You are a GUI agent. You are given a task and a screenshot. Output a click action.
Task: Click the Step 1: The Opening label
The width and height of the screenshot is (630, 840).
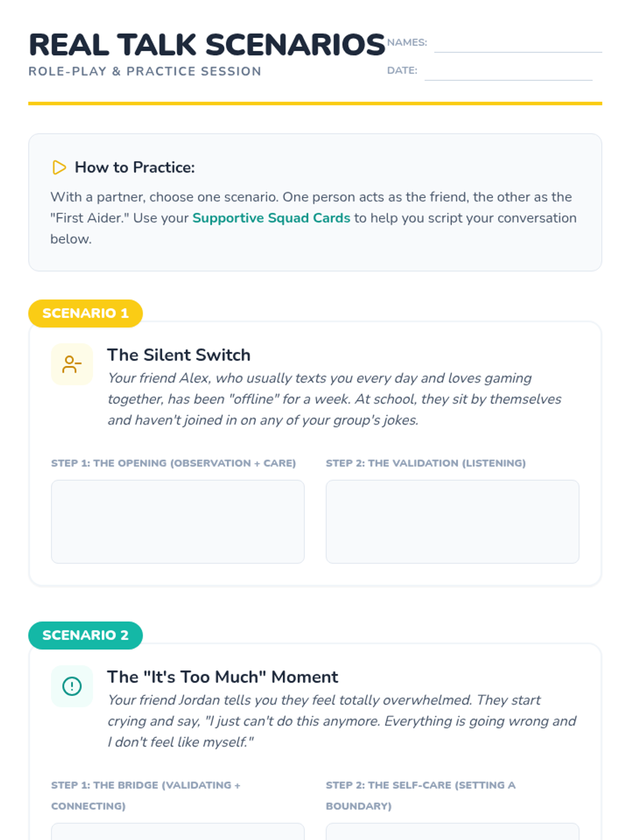coord(173,463)
